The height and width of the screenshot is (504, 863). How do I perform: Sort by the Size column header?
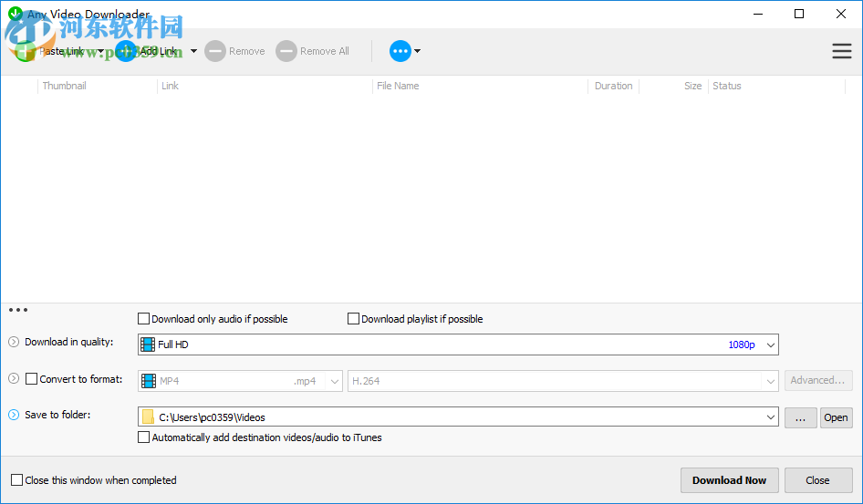693,86
